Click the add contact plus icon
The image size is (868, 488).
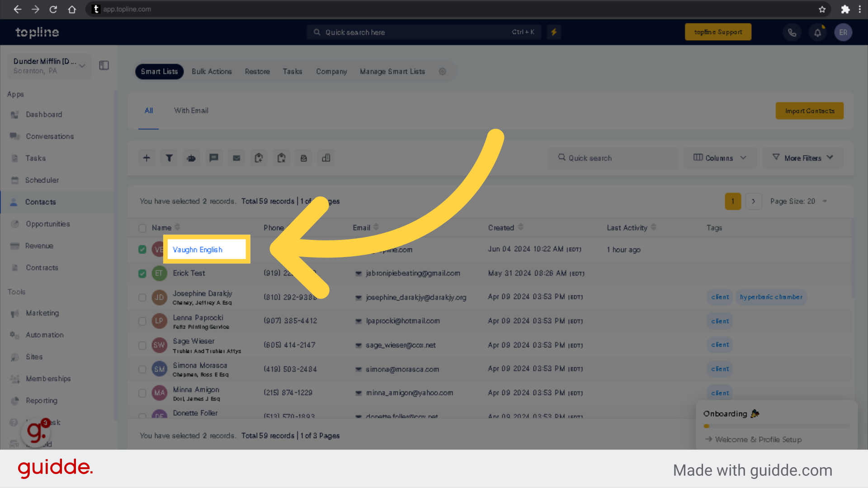click(x=146, y=158)
